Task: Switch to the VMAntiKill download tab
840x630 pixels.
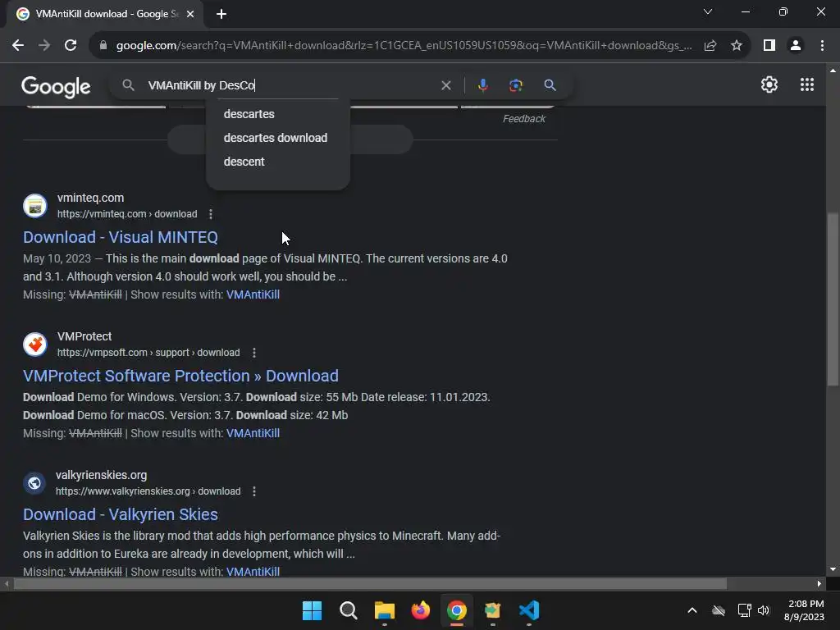Action: click(104, 14)
